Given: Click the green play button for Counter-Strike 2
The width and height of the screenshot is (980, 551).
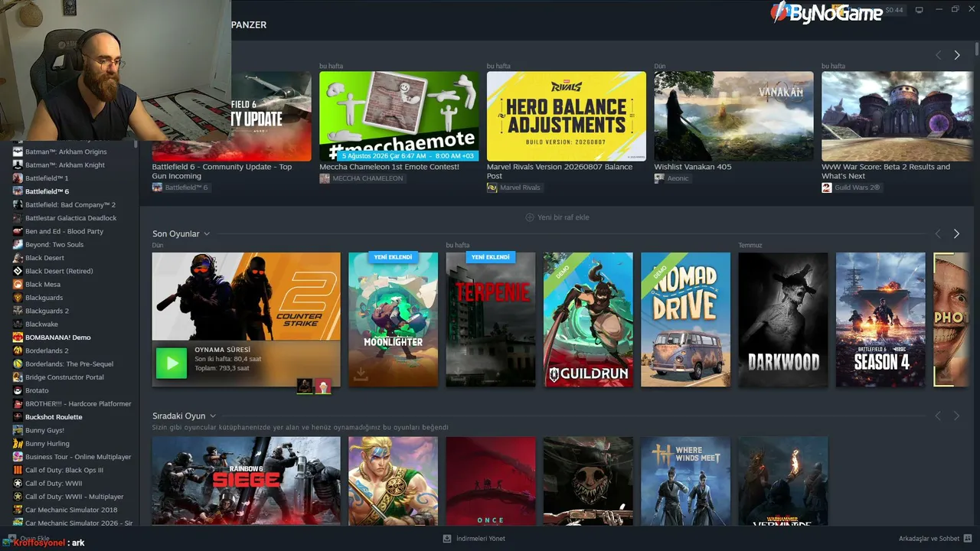Looking at the screenshot, I should click(x=171, y=363).
